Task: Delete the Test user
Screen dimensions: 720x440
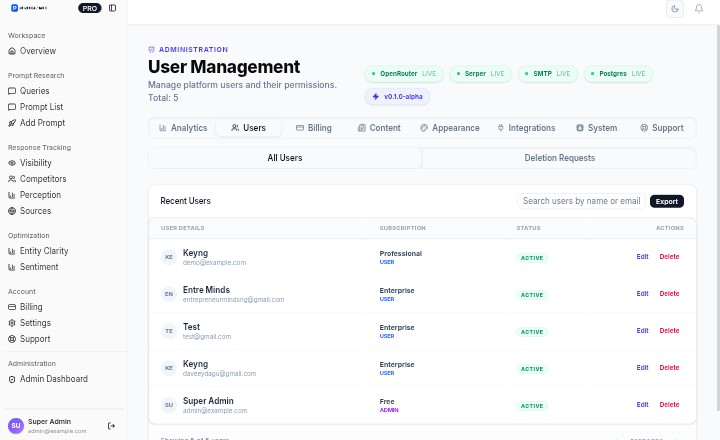Action: (x=669, y=331)
